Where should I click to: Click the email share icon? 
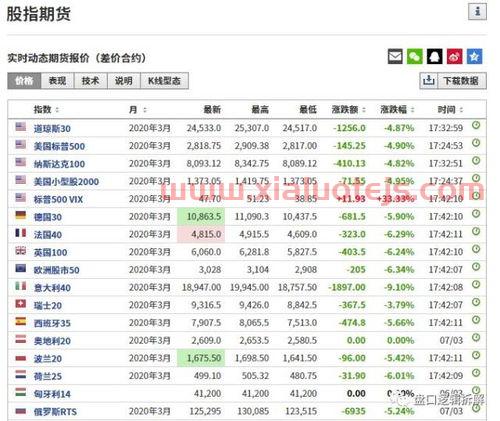pos(395,56)
